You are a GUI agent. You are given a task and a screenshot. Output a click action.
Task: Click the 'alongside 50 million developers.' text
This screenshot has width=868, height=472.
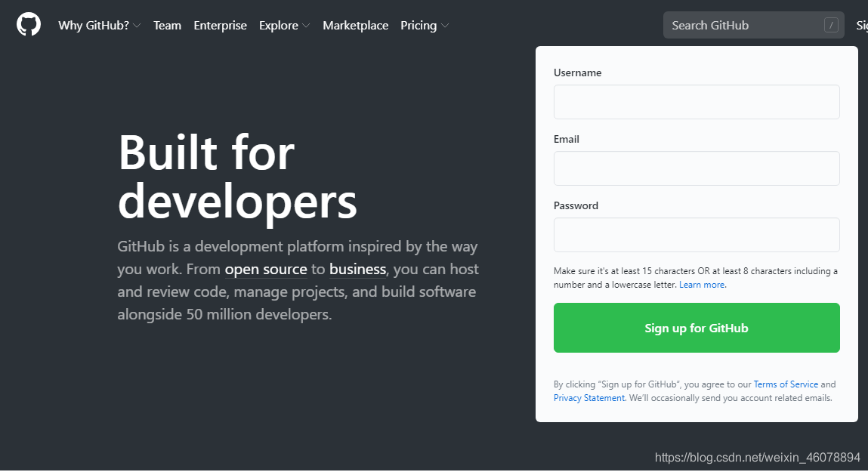(224, 314)
